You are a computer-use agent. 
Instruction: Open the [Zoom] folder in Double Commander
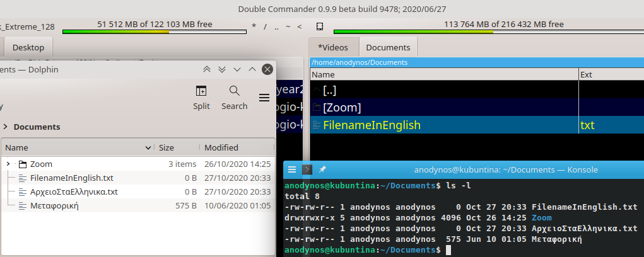click(342, 108)
